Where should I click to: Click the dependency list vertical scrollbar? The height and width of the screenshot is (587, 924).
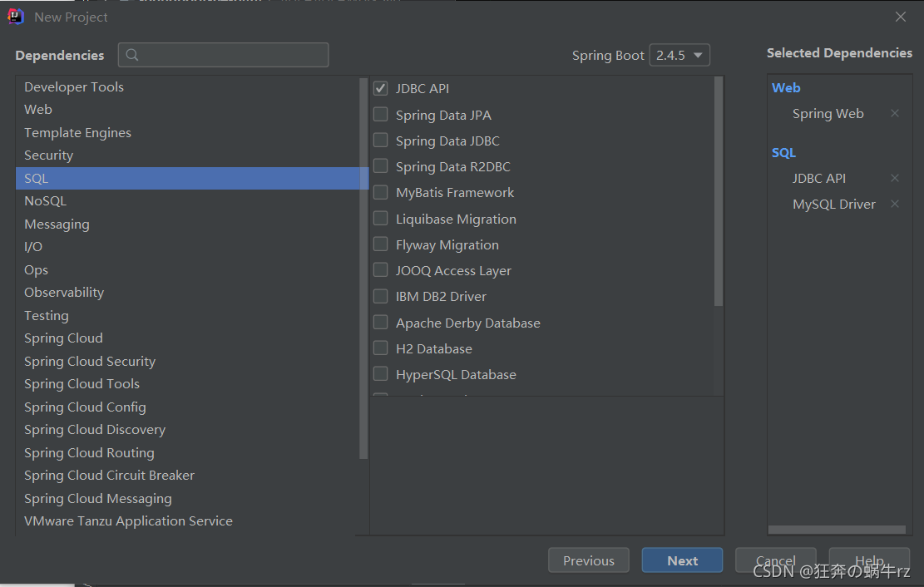pos(719,191)
